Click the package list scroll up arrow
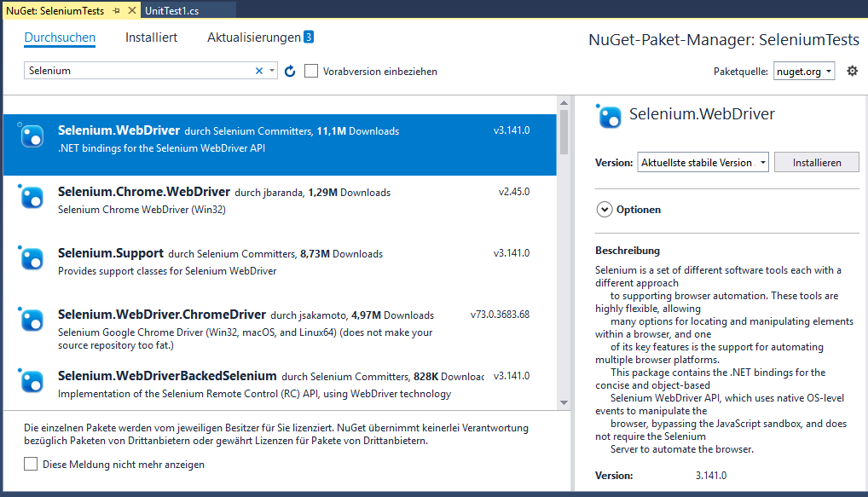 coord(564,103)
